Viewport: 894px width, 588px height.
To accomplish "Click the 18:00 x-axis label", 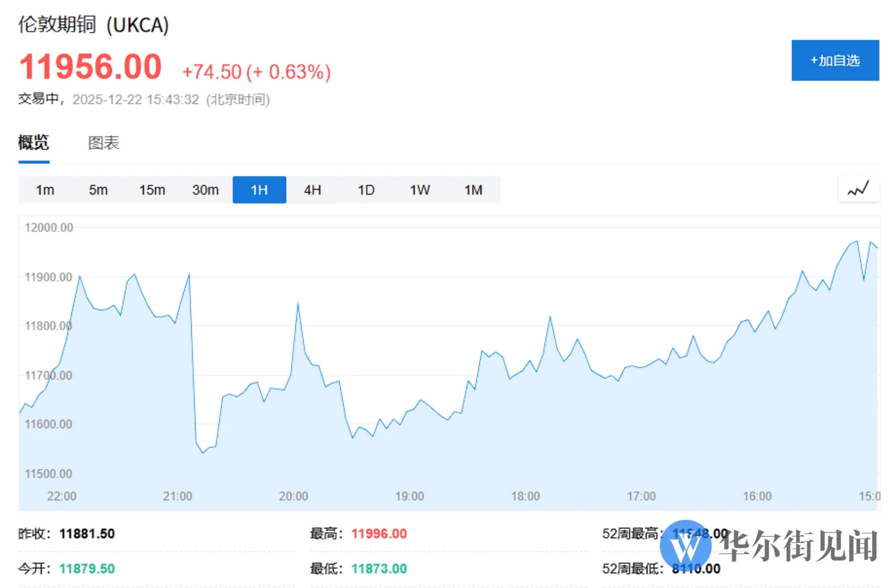I will point(526,497).
